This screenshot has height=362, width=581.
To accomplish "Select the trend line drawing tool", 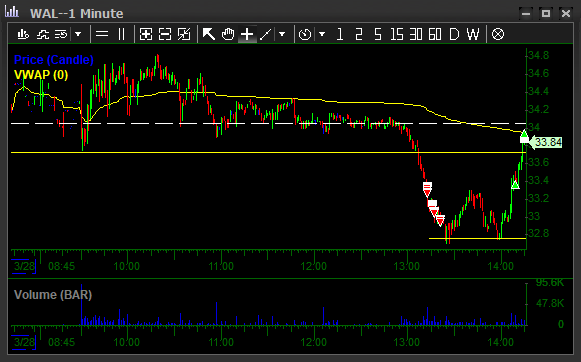I will pos(265,34).
